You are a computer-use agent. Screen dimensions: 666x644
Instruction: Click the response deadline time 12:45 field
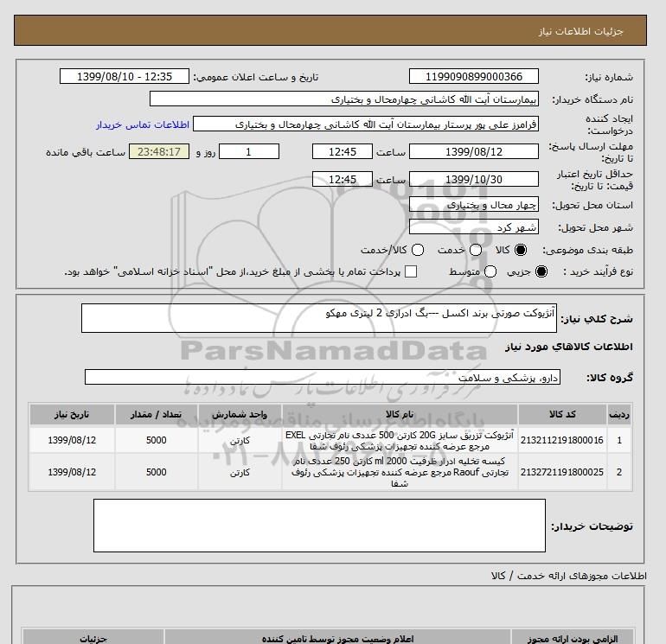tap(343, 151)
